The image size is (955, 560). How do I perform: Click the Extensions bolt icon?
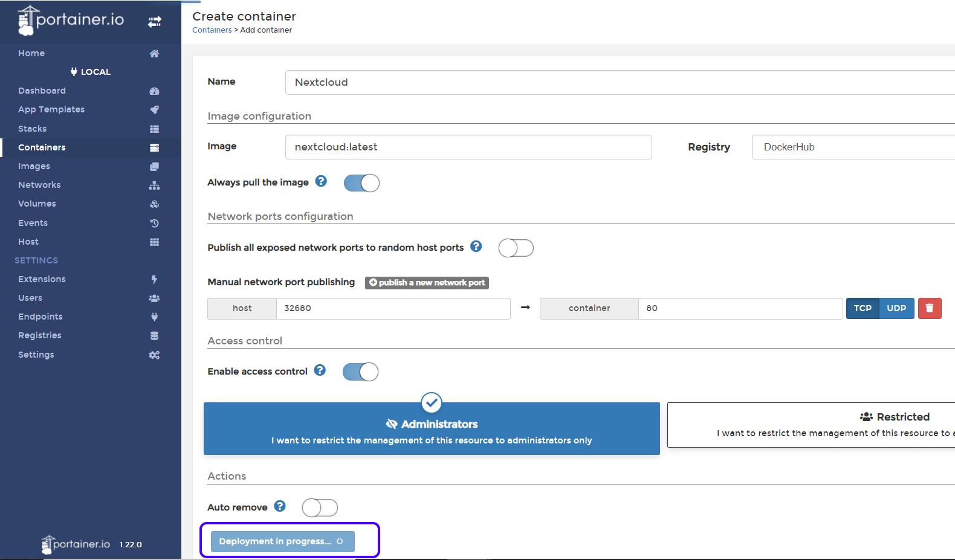pyautogui.click(x=154, y=279)
